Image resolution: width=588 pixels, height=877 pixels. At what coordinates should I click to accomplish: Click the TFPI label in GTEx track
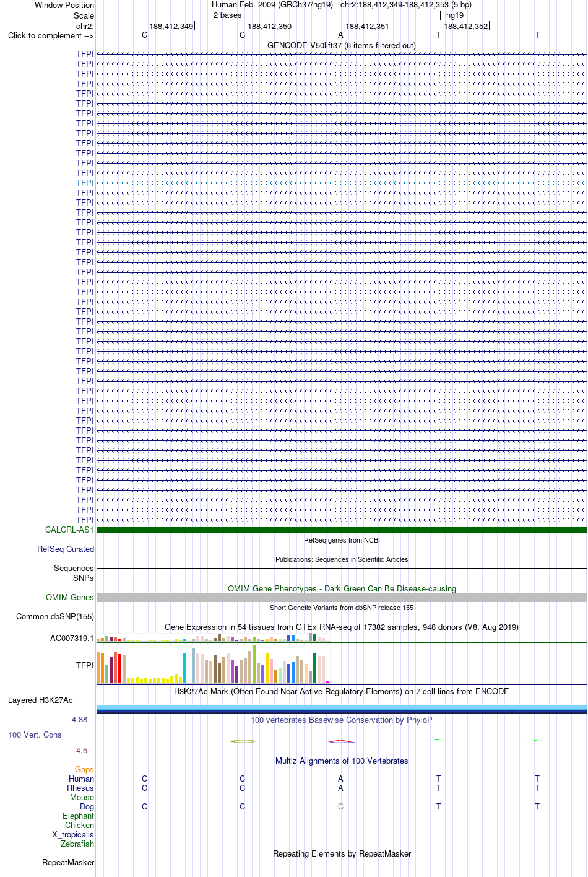point(85,665)
